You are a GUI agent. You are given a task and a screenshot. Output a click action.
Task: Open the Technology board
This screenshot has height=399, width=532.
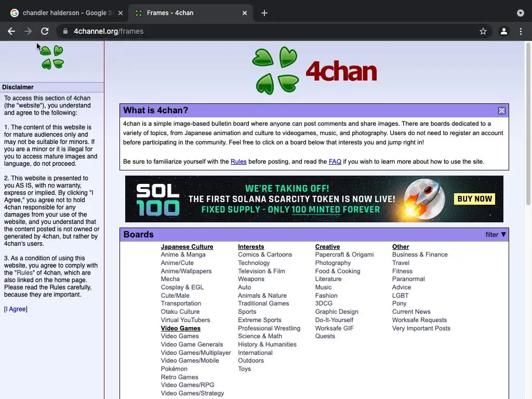point(254,262)
